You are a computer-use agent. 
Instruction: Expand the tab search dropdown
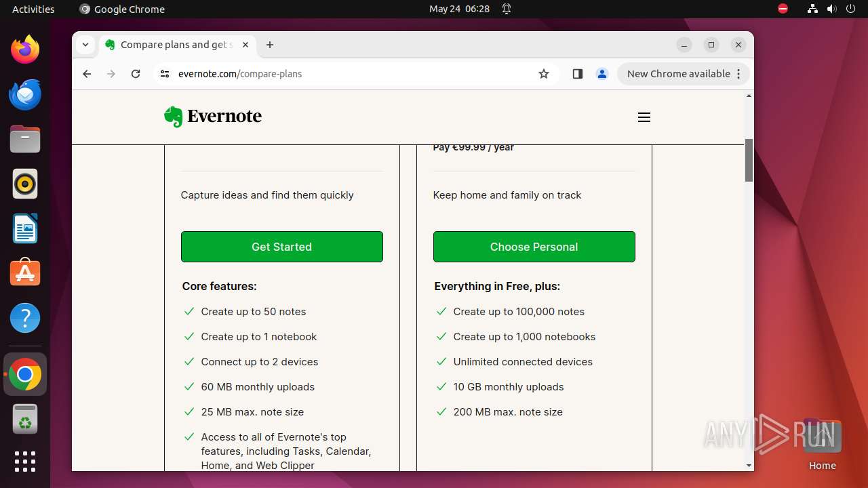coord(85,45)
